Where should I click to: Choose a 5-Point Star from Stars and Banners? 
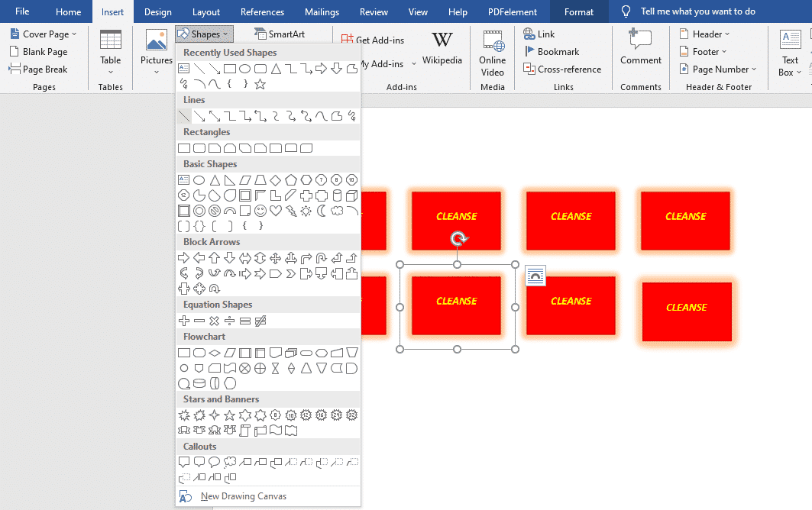coord(229,415)
